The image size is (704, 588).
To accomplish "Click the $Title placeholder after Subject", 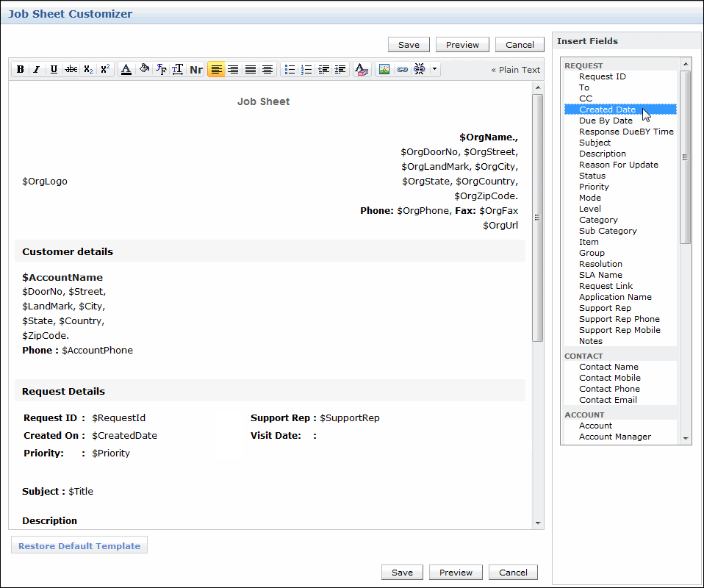I will pos(81,491).
